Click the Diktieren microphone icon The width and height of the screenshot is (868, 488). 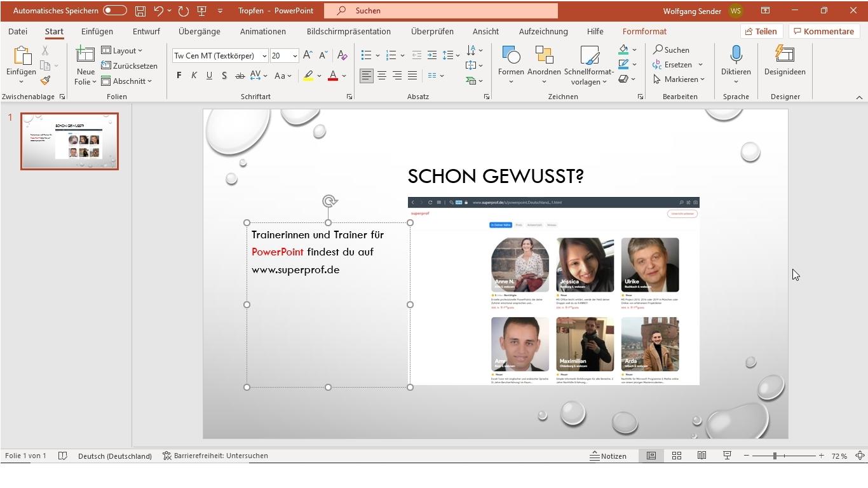click(x=736, y=55)
